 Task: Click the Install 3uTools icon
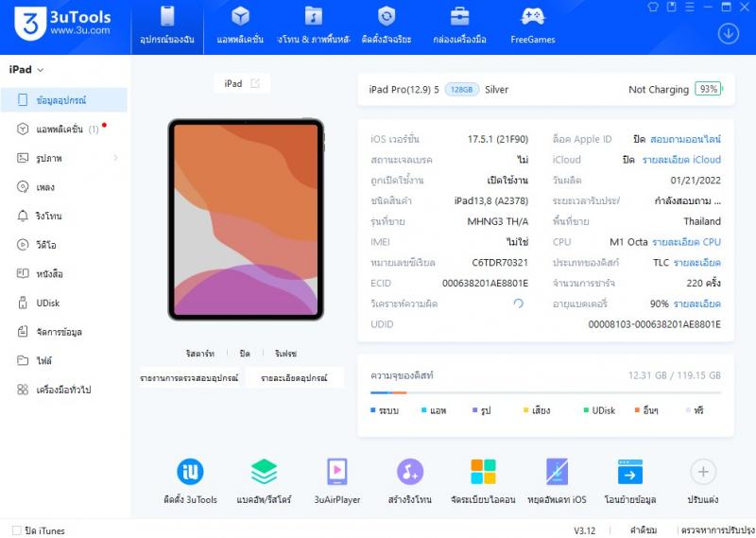click(x=190, y=472)
